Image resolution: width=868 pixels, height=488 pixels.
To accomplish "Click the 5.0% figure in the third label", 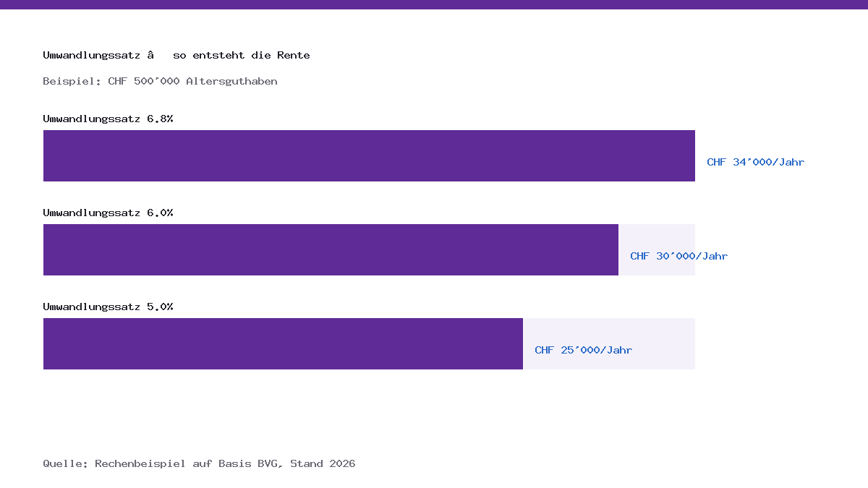I will pos(160,307).
